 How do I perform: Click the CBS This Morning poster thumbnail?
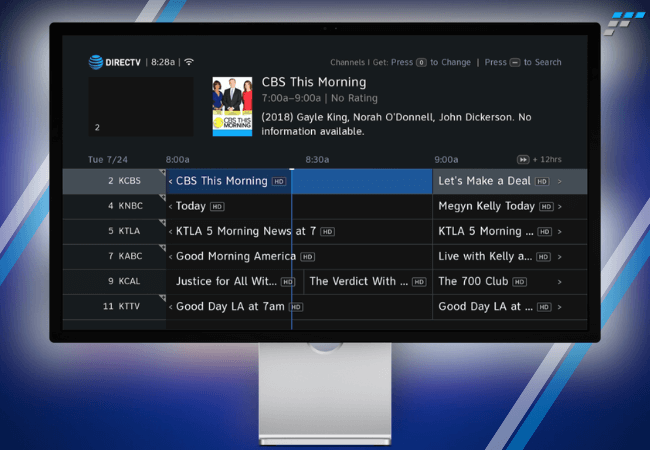[x=232, y=106]
